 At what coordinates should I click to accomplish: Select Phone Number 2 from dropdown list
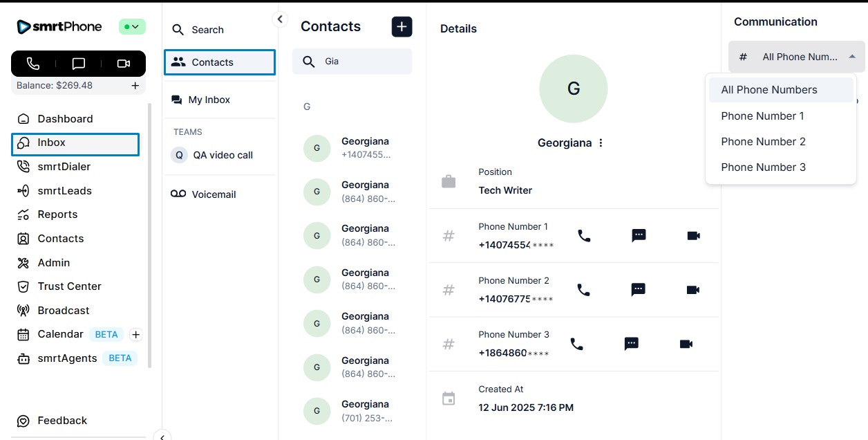[x=763, y=142]
